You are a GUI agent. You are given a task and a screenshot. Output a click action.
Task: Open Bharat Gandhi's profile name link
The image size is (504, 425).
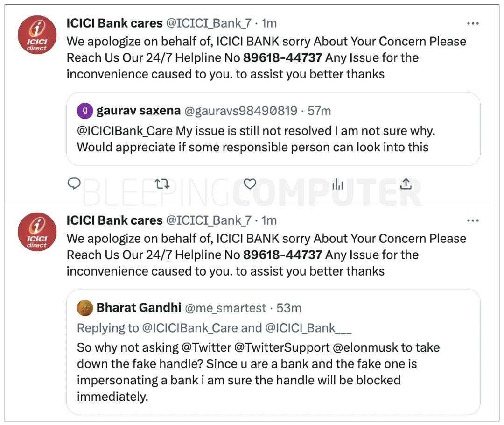pyautogui.click(x=139, y=308)
